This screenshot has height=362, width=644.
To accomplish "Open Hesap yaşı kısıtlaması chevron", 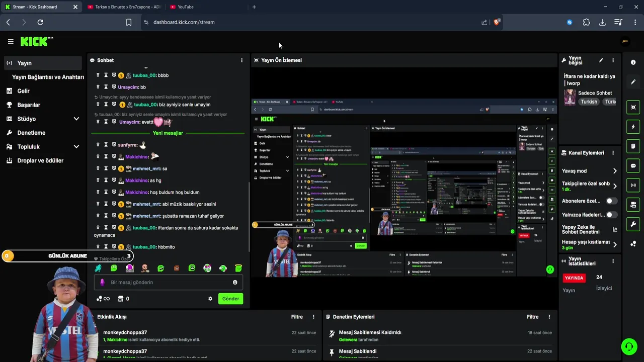I will pyautogui.click(x=615, y=245).
